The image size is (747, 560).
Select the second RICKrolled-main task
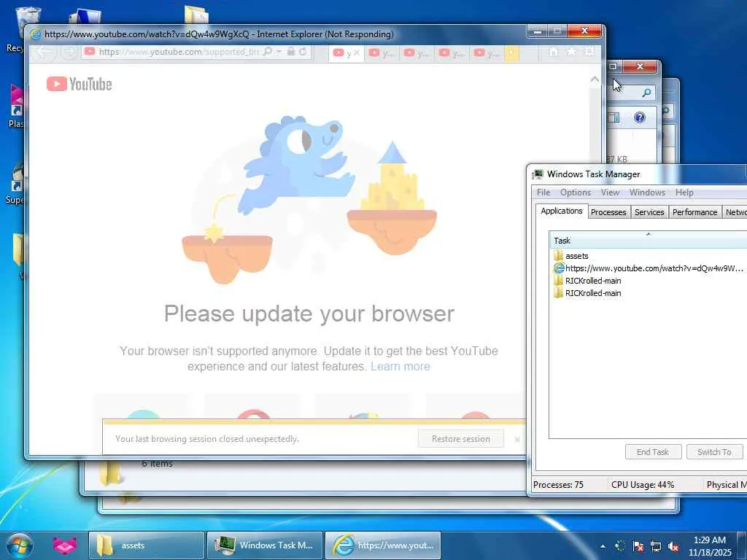point(648,293)
